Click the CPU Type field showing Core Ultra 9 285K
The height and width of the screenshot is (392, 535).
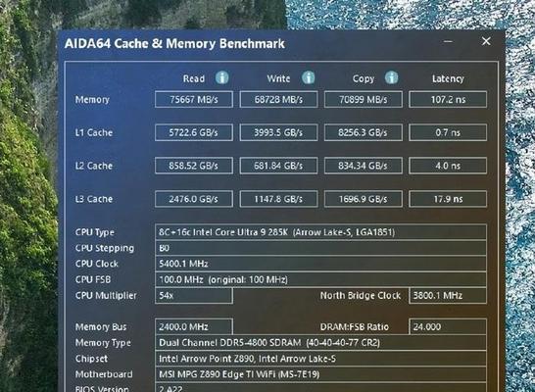(320, 232)
